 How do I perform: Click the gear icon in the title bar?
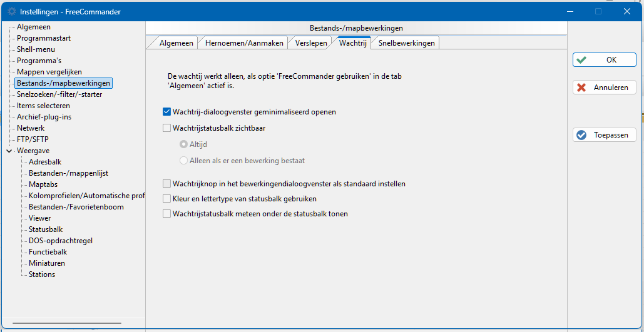(12, 11)
